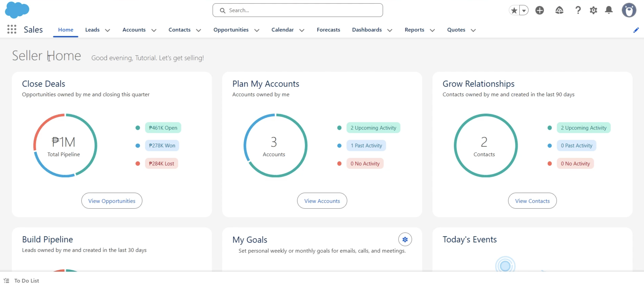Click the Close Deals card title
The height and width of the screenshot is (287, 644).
click(43, 84)
